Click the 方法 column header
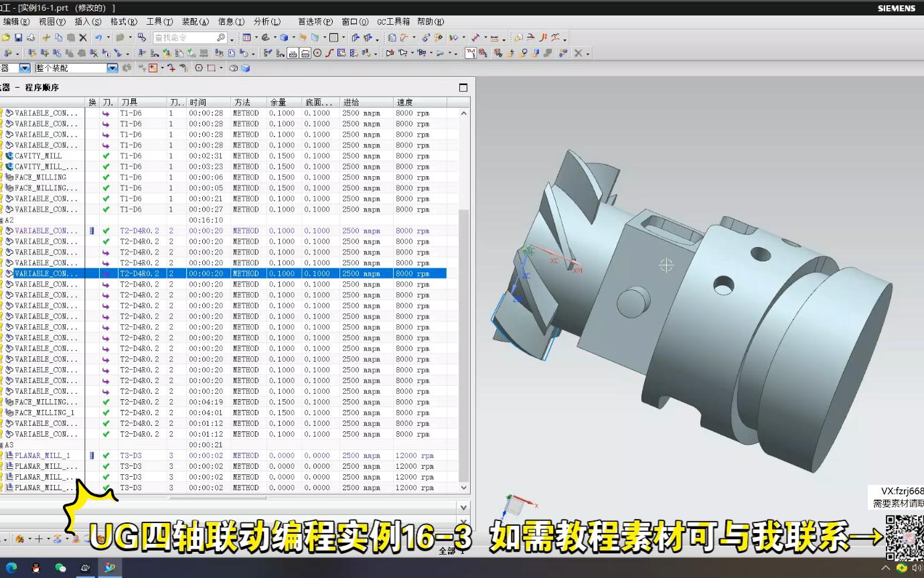This screenshot has width=924, height=578. click(x=248, y=102)
